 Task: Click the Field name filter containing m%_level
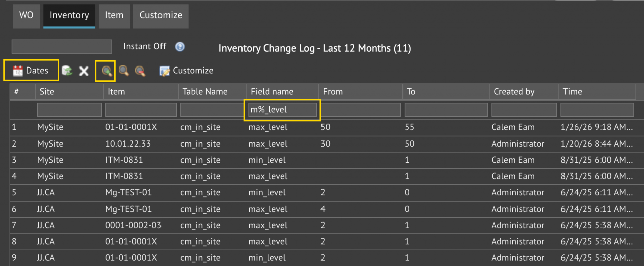[x=282, y=110]
